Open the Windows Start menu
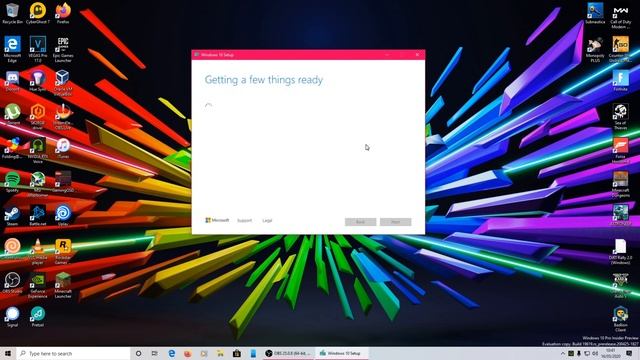Screen dimensions: 640x360 [x=8, y=353]
